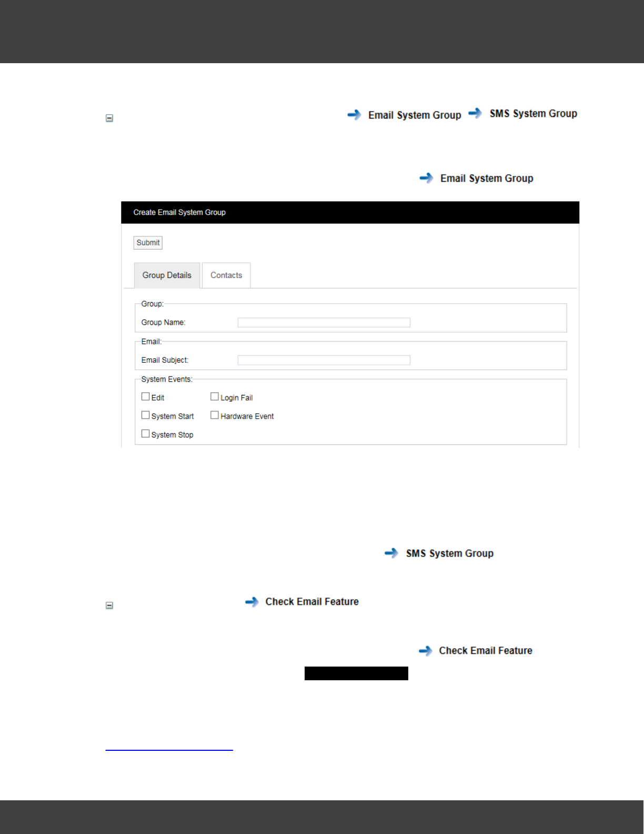This screenshot has width=644, height=834.
Task: Click the System Events group label
Action: 167,380
